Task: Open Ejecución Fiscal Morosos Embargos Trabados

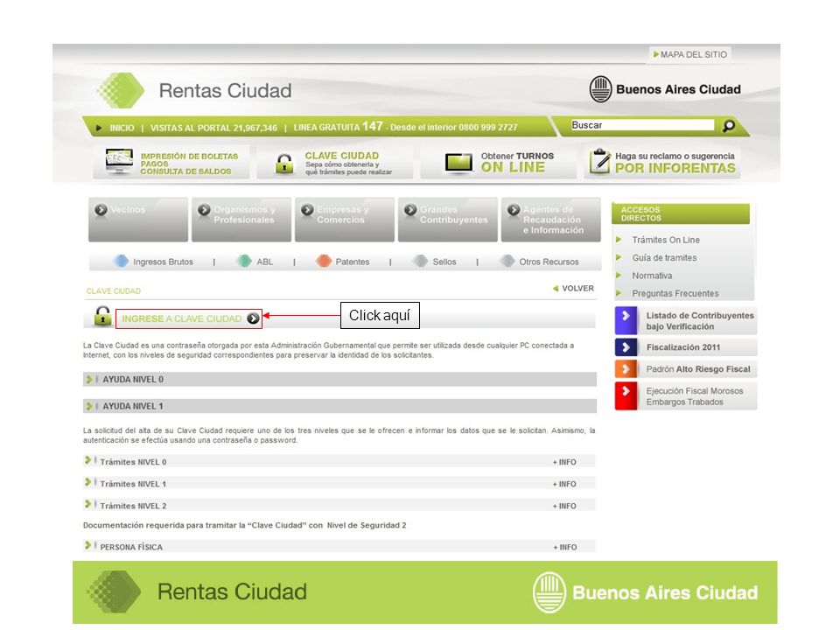Action: (694, 396)
